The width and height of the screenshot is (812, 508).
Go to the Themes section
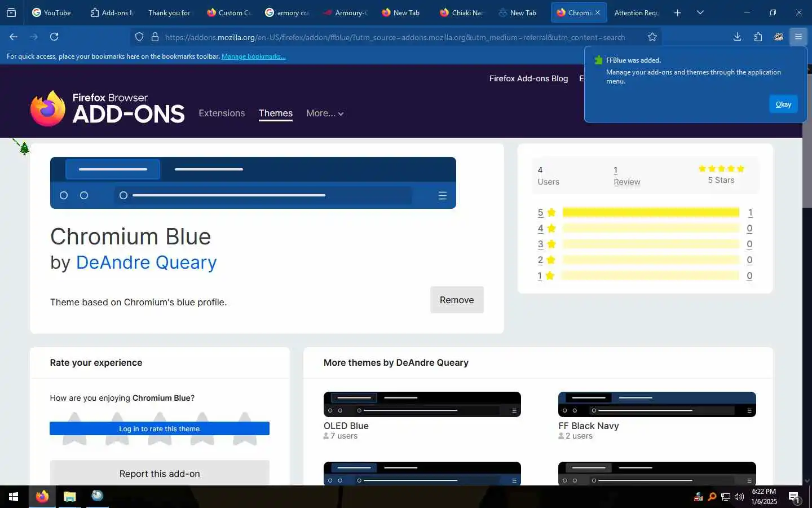tap(276, 113)
